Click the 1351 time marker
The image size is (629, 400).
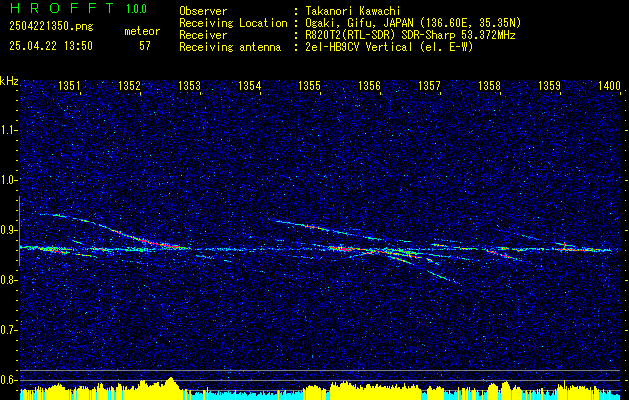[69, 85]
